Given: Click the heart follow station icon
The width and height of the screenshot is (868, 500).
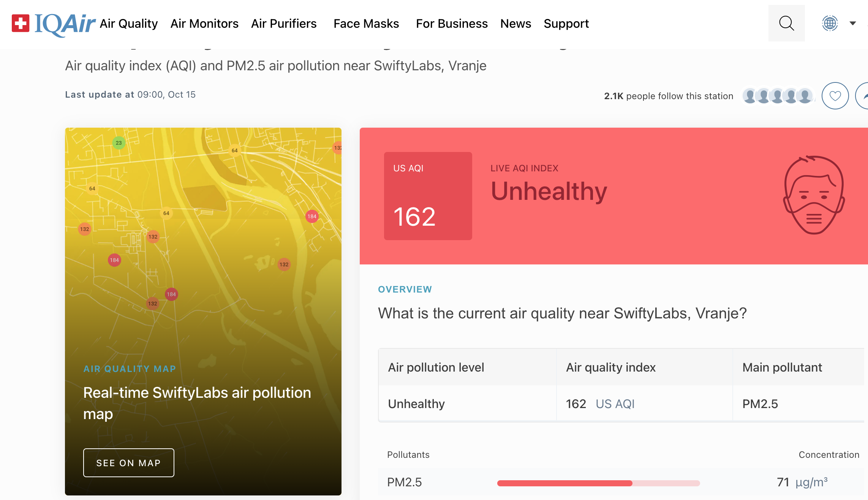Looking at the screenshot, I should coord(835,96).
